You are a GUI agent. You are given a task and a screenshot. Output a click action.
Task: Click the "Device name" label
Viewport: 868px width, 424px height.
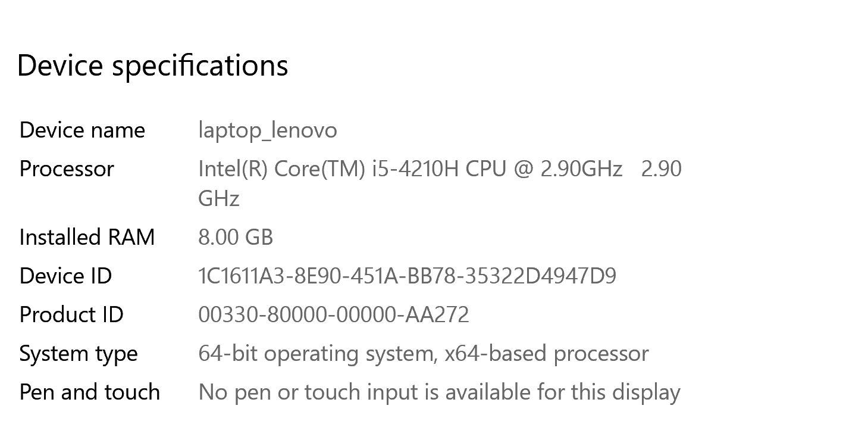point(82,130)
